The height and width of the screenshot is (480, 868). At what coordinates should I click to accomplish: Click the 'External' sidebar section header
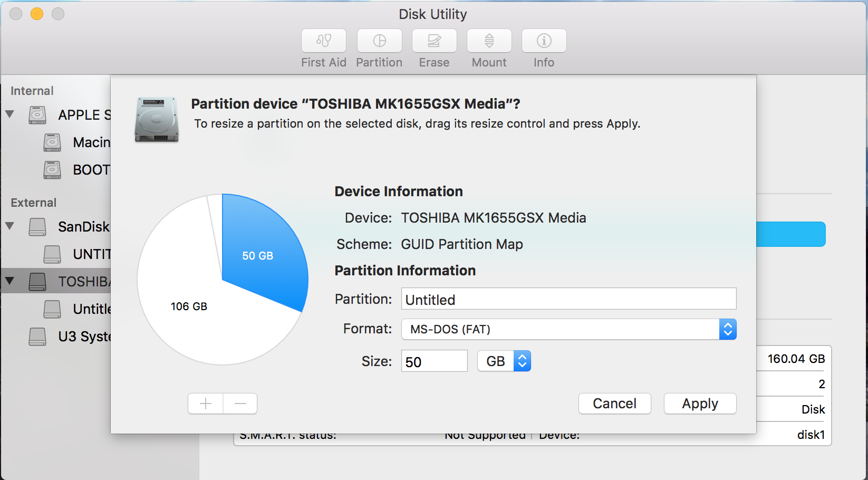[34, 203]
